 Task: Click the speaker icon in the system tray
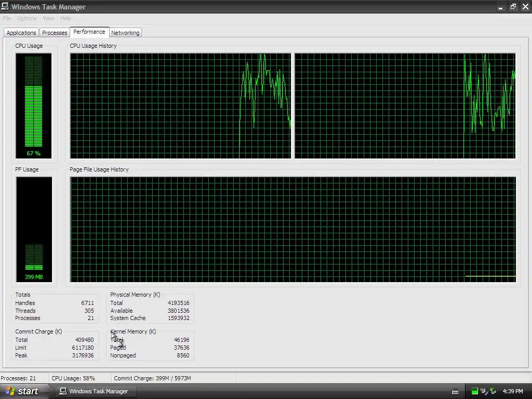[484, 391]
